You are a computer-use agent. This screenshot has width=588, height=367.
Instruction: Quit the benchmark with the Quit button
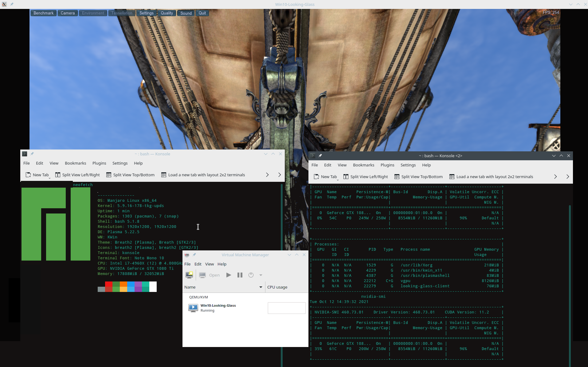click(202, 13)
